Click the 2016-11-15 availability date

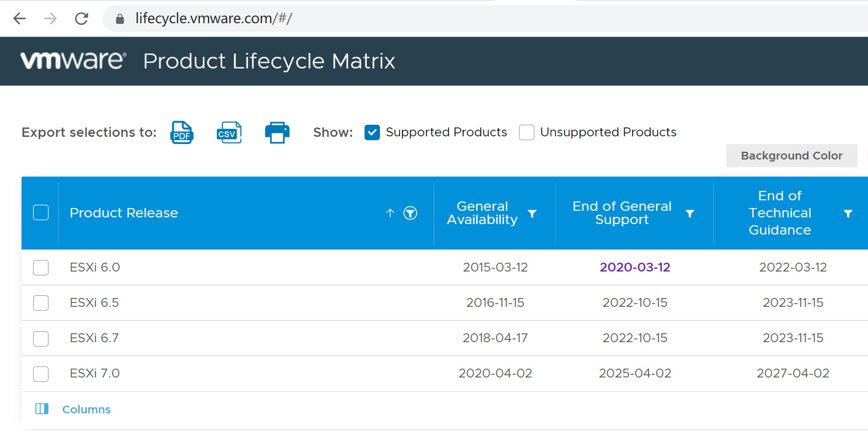[x=495, y=302]
